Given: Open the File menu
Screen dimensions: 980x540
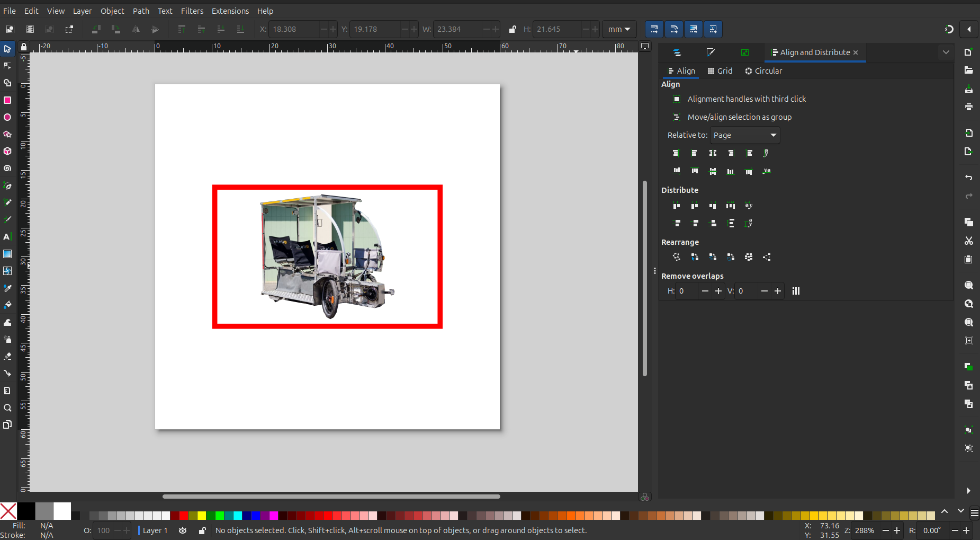Looking at the screenshot, I should coord(10,11).
